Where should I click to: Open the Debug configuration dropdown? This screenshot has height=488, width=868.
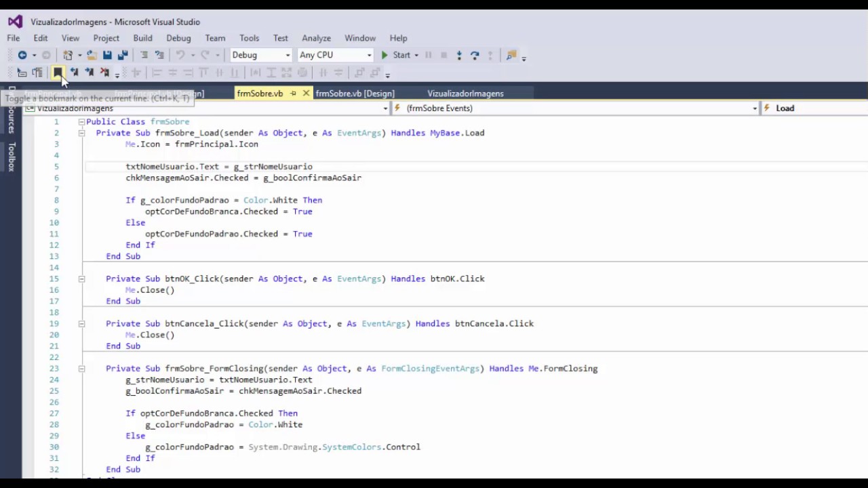pos(261,55)
